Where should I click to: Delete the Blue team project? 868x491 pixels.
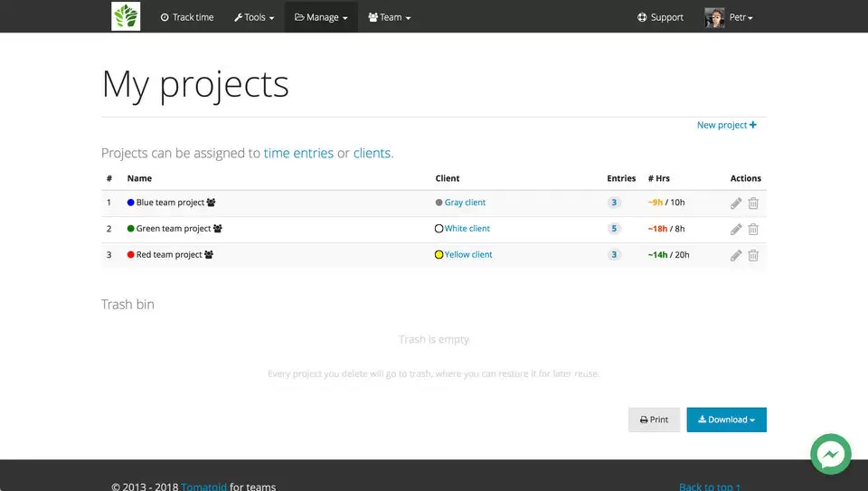(x=753, y=203)
